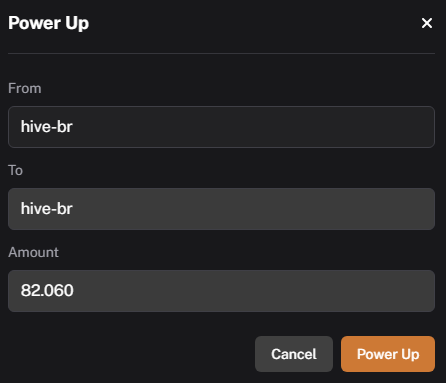The width and height of the screenshot is (446, 383).
Task: Cancel the power up operation
Action: [x=294, y=354]
